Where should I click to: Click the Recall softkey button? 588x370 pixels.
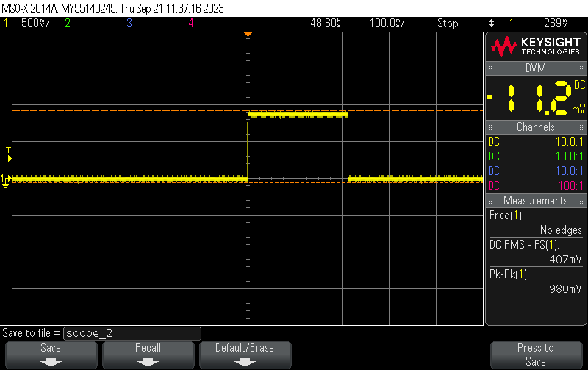pyautogui.click(x=148, y=355)
